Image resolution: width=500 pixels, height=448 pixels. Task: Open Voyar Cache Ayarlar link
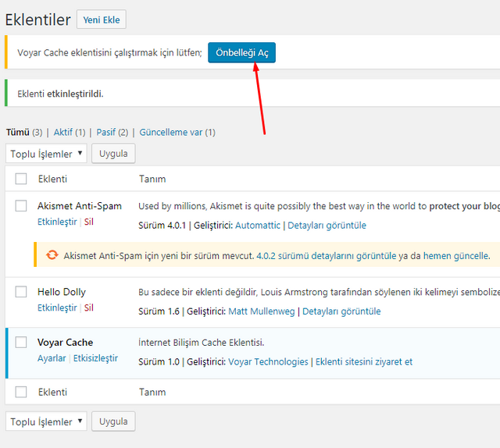(52, 358)
